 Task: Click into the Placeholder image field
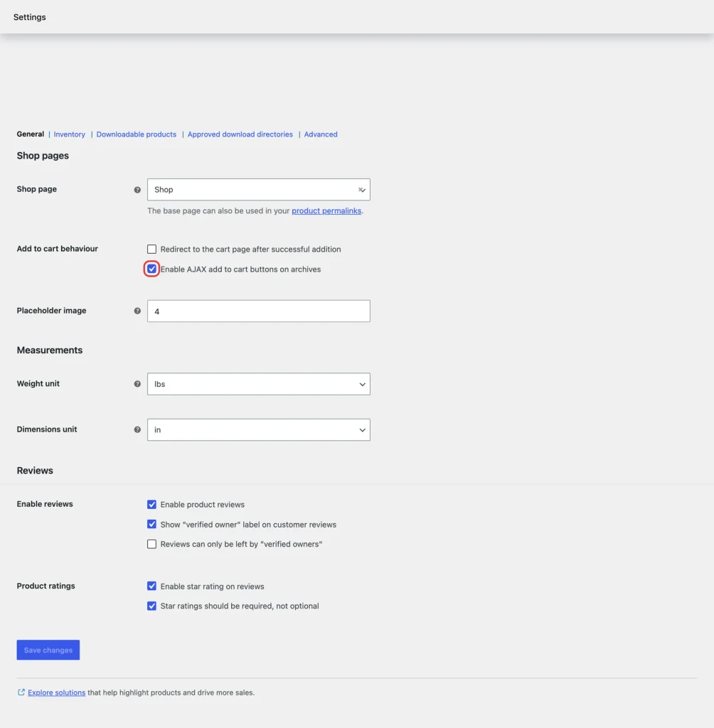click(258, 311)
